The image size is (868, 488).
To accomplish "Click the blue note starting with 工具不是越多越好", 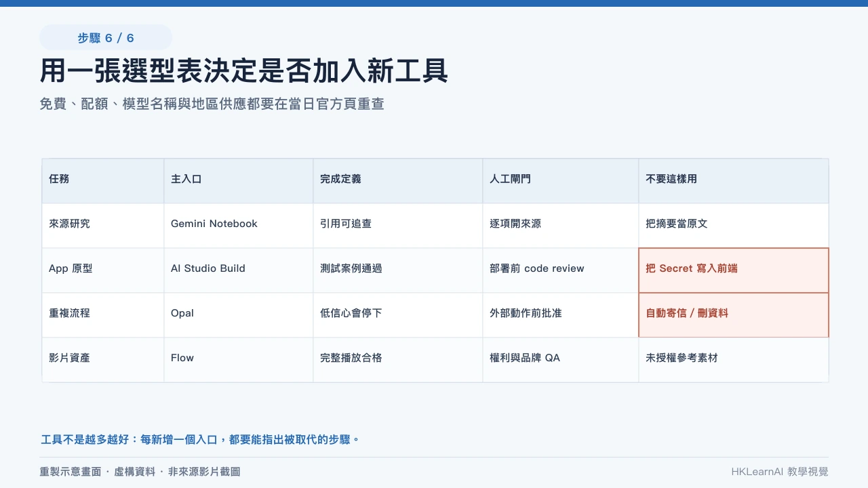I will [200, 440].
